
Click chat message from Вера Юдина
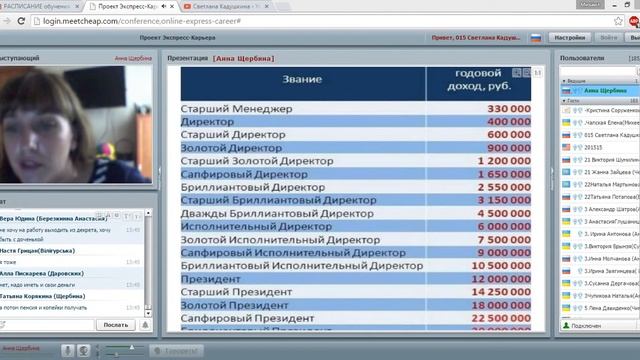pos(71,229)
